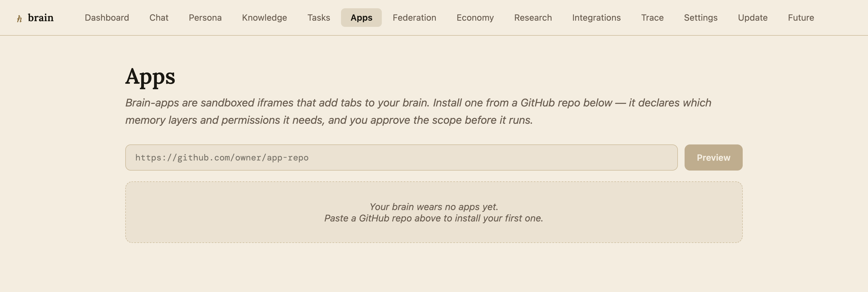The width and height of the screenshot is (868, 292).
Task: Click text 'Your brain wears no apps yet.'
Action: tap(434, 207)
